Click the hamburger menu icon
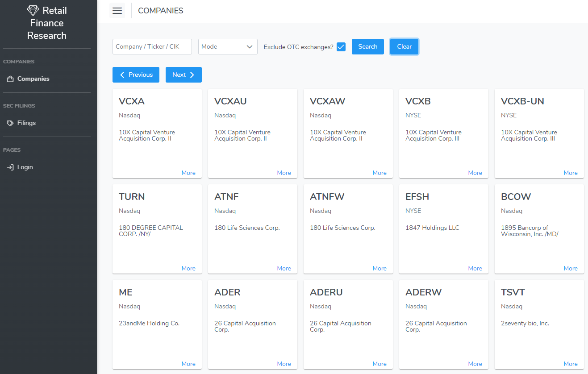Image resolution: width=588 pixels, height=374 pixels. tap(117, 11)
